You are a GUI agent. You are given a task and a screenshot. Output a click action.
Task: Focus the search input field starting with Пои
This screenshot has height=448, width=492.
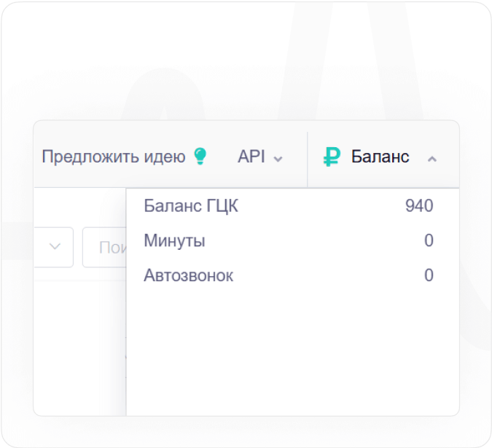104,248
